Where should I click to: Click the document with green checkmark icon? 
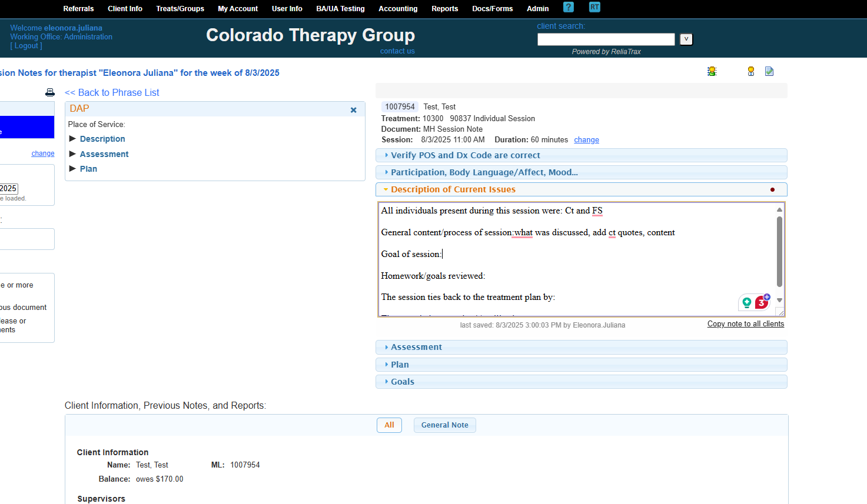click(769, 71)
